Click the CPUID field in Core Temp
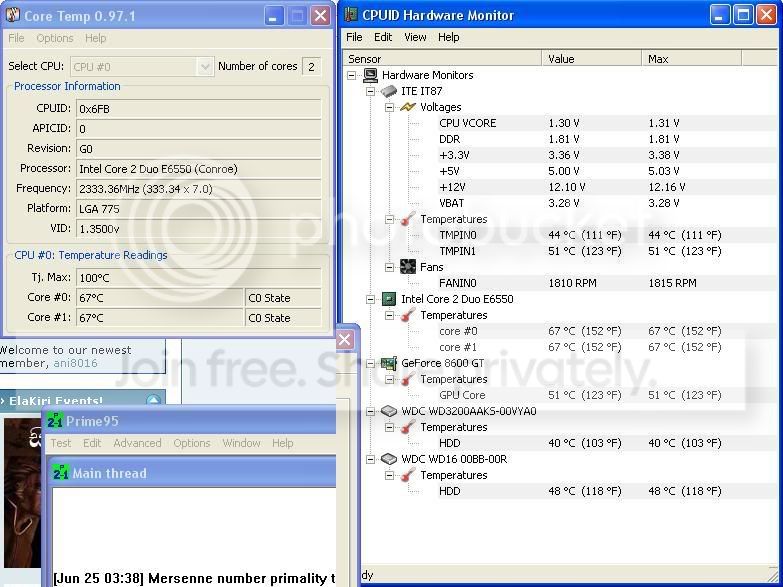This screenshot has width=783, height=587. [198, 108]
